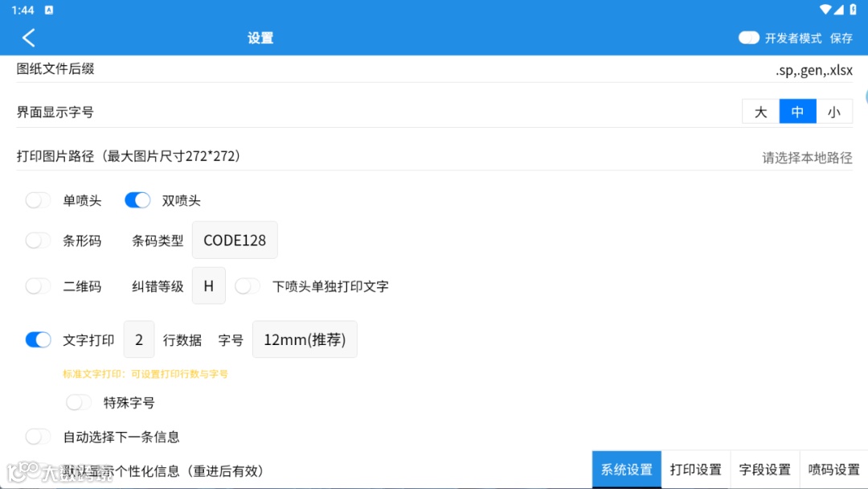Click orange hint 标准文字打印 text
The width and height of the screenshot is (868, 489).
pyautogui.click(x=145, y=374)
